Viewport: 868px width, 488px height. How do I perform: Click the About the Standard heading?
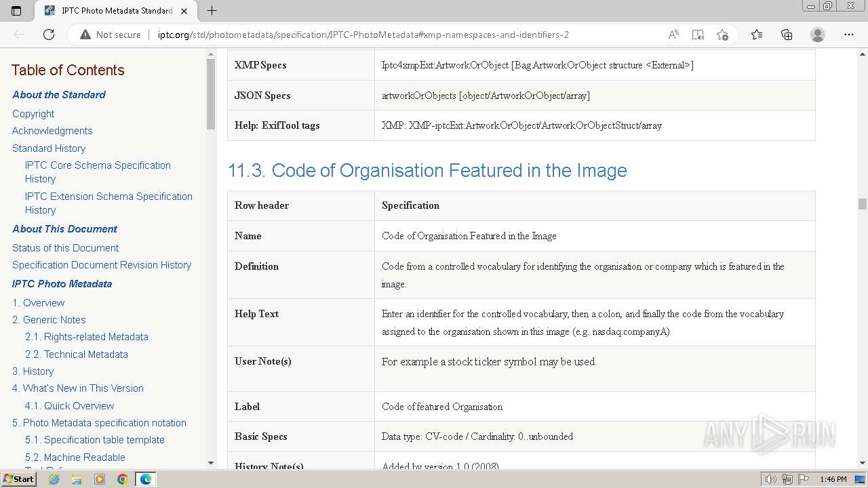pos(59,95)
